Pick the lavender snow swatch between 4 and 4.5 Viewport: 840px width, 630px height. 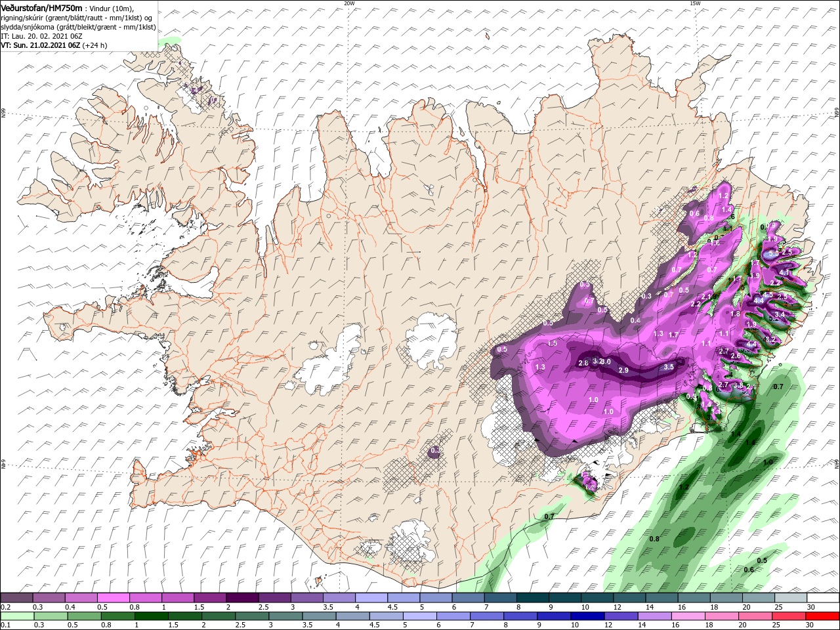pyautogui.click(x=371, y=598)
